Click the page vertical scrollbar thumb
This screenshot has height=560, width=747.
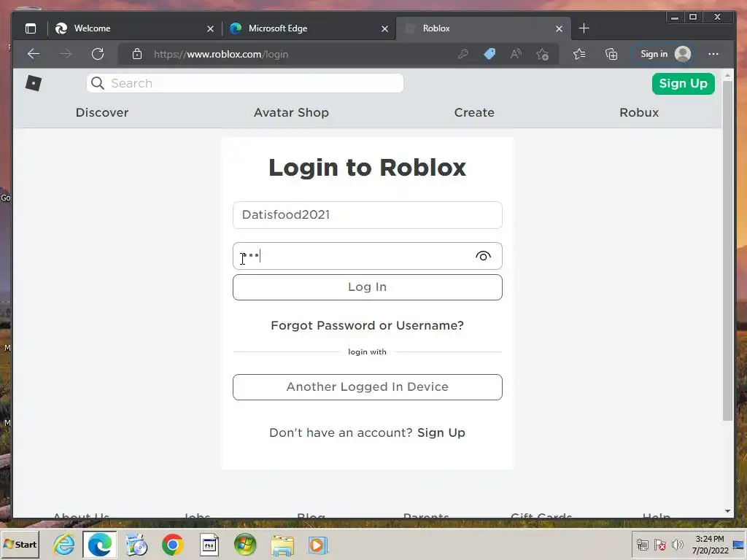[x=727, y=251]
